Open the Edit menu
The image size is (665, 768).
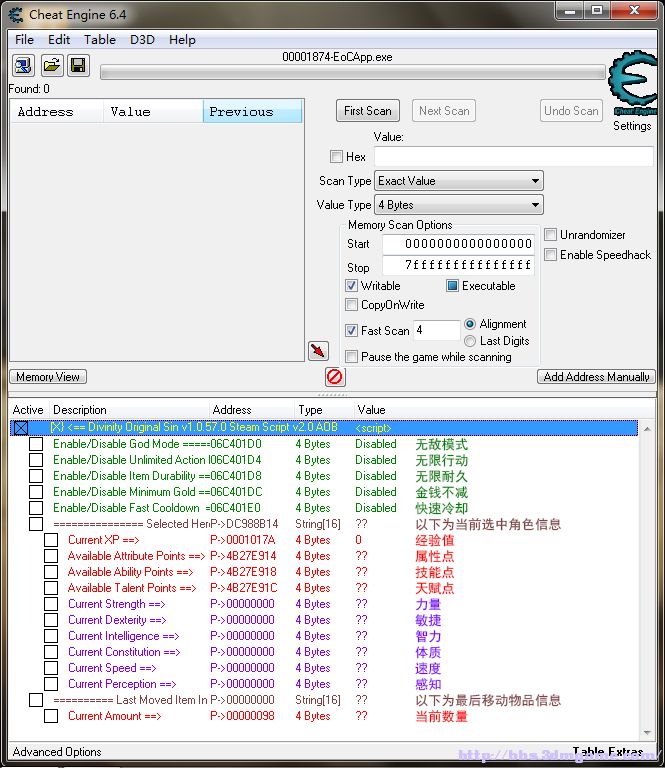point(59,40)
